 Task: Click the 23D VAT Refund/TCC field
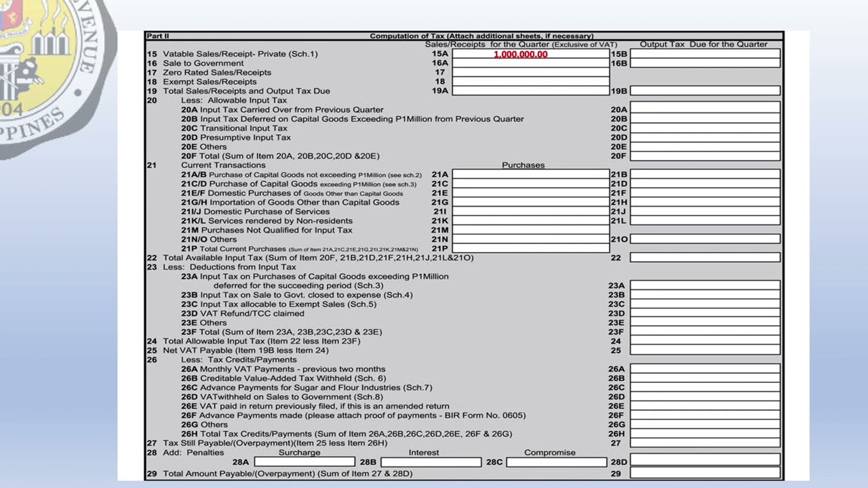coord(705,313)
